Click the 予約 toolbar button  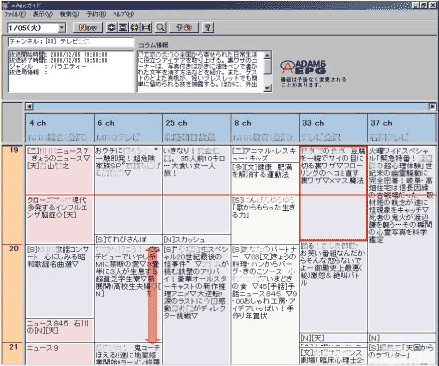[x=184, y=27]
